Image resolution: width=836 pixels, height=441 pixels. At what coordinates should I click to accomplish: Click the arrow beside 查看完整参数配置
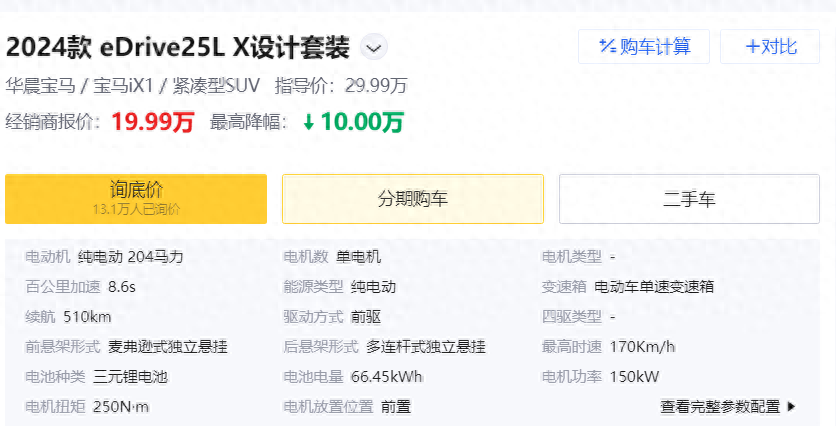pos(792,407)
